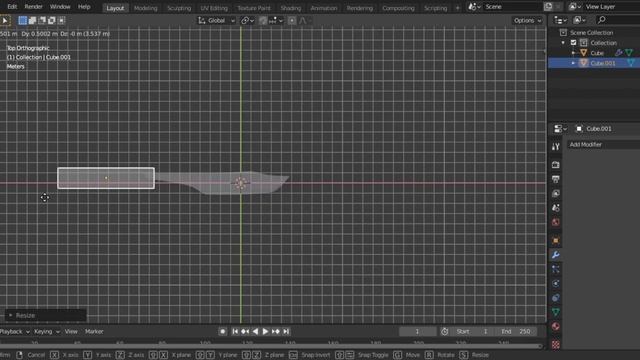640x360 pixels.
Task: Open the Edit menu
Action: 12,7
